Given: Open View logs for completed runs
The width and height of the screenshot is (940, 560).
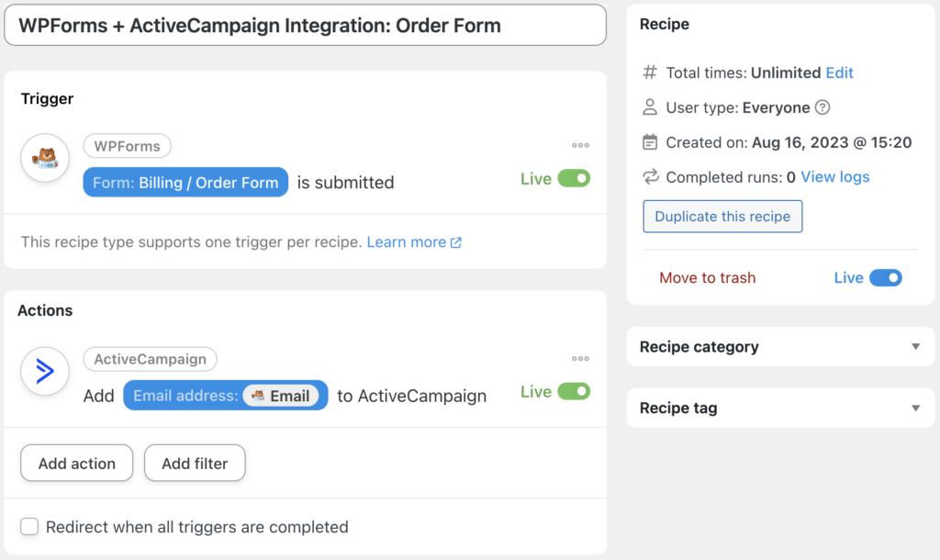Looking at the screenshot, I should coord(835,177).
